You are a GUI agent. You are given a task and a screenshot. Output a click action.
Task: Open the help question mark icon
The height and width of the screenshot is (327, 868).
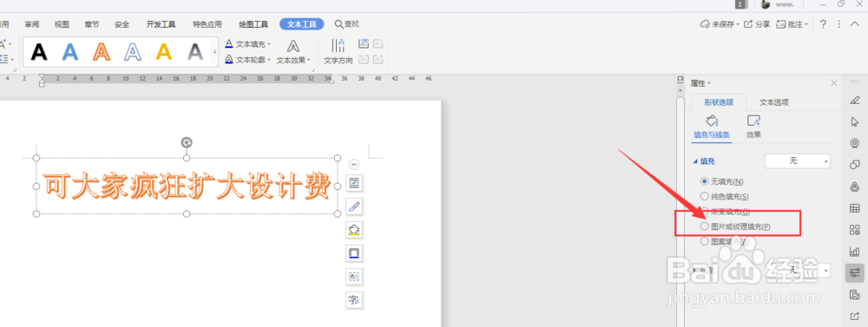coord(823,24)
